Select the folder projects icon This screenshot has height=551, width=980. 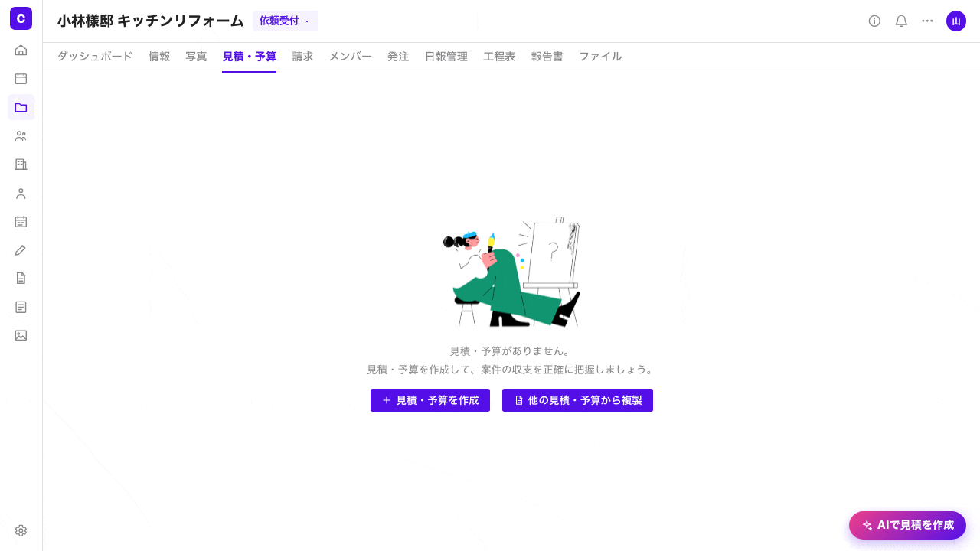pos(21,107)
